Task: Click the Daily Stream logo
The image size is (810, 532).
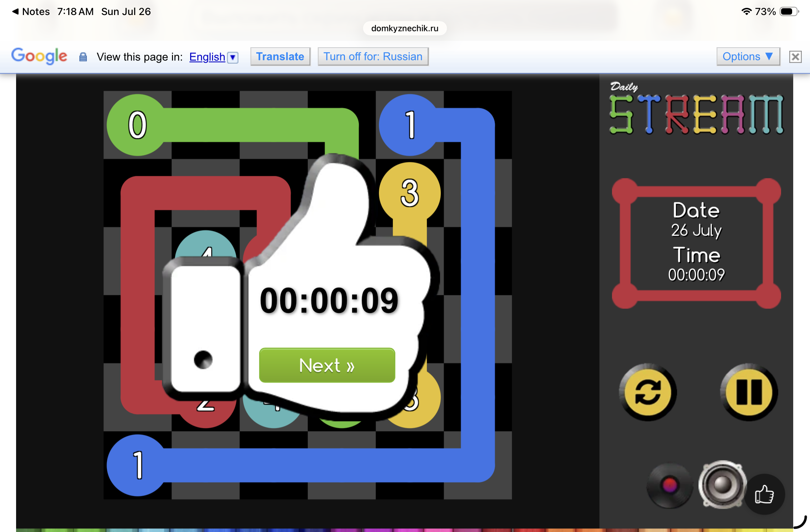Action: coord(696,109)
